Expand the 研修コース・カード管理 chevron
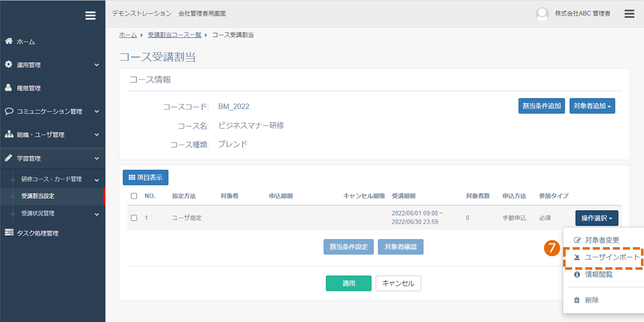644x322 pixels. pyautogui.click(x=96, y=179)
